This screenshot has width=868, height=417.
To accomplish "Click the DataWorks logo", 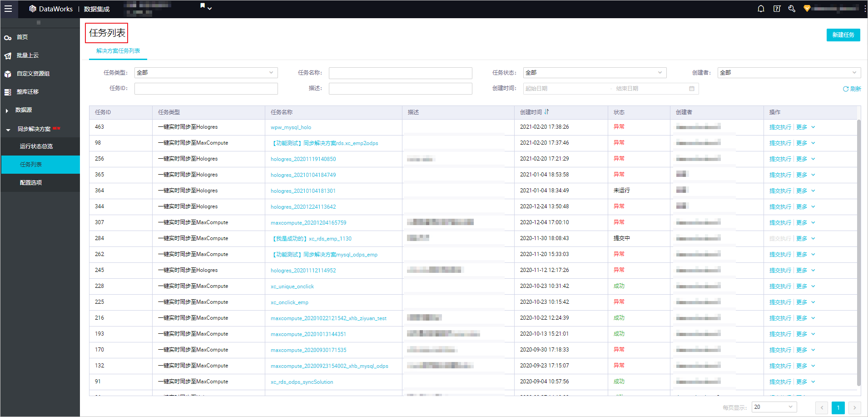I will coord(51,9).
